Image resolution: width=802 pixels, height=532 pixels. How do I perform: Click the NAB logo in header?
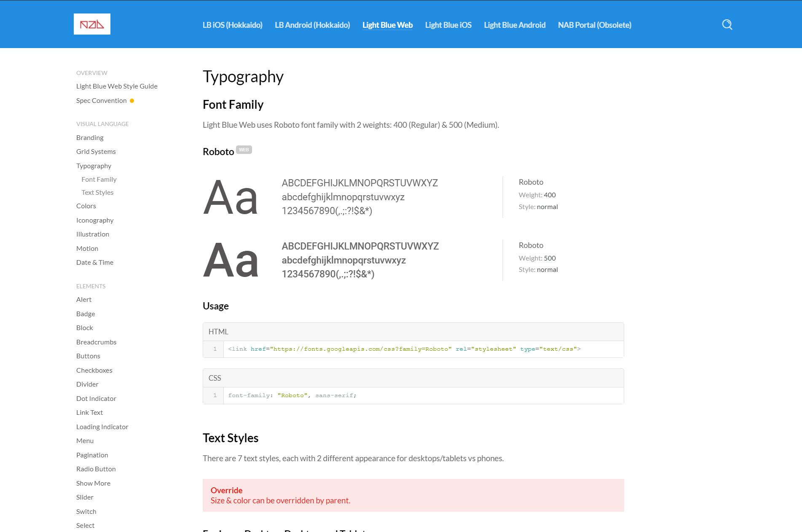[x=92, y=24]
